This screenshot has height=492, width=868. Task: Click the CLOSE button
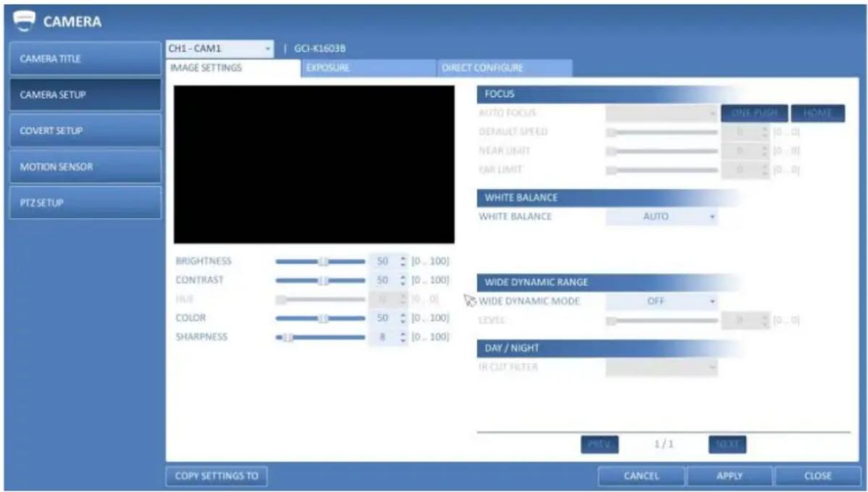click(817, 476)
